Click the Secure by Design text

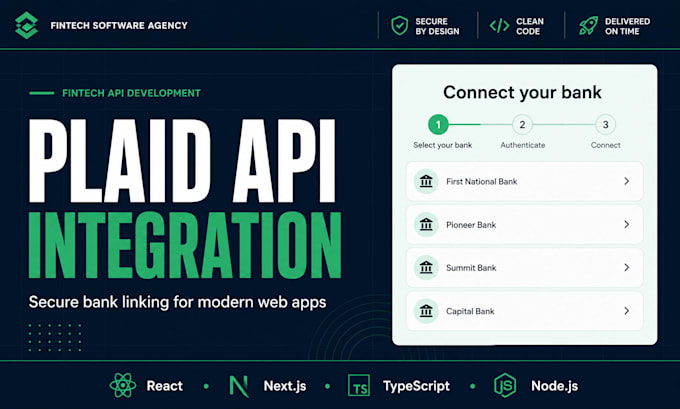click(437, 26)
